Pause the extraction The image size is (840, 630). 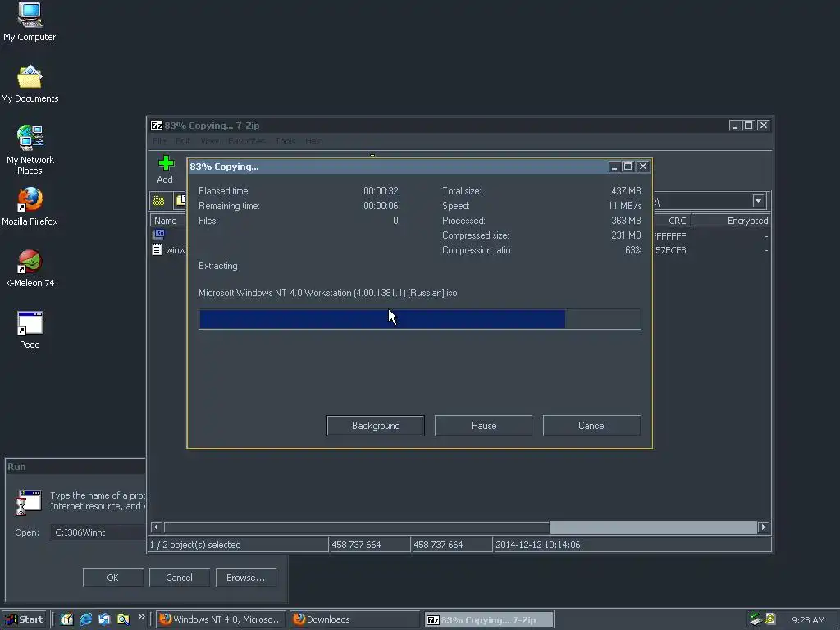coord(484,426)
